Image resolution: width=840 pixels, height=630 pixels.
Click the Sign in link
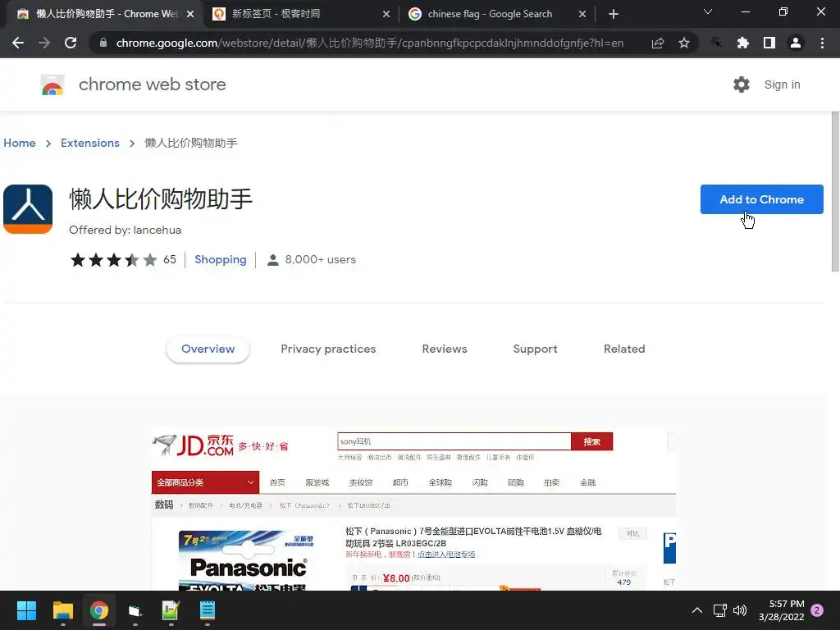(x=782, y=84)
